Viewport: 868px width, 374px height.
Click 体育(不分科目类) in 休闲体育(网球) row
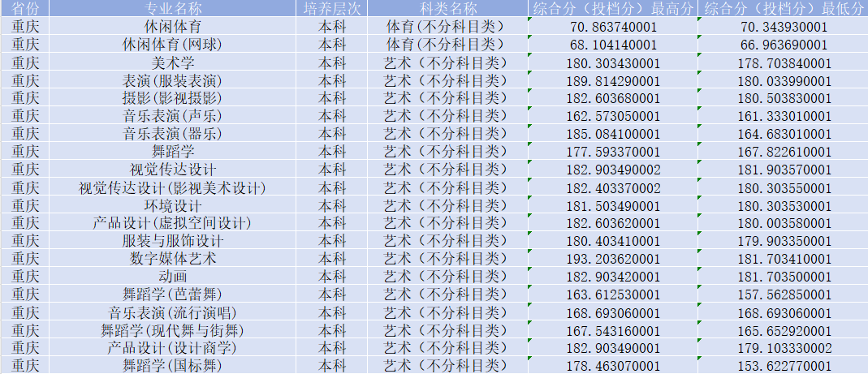[x=447, y=45]
